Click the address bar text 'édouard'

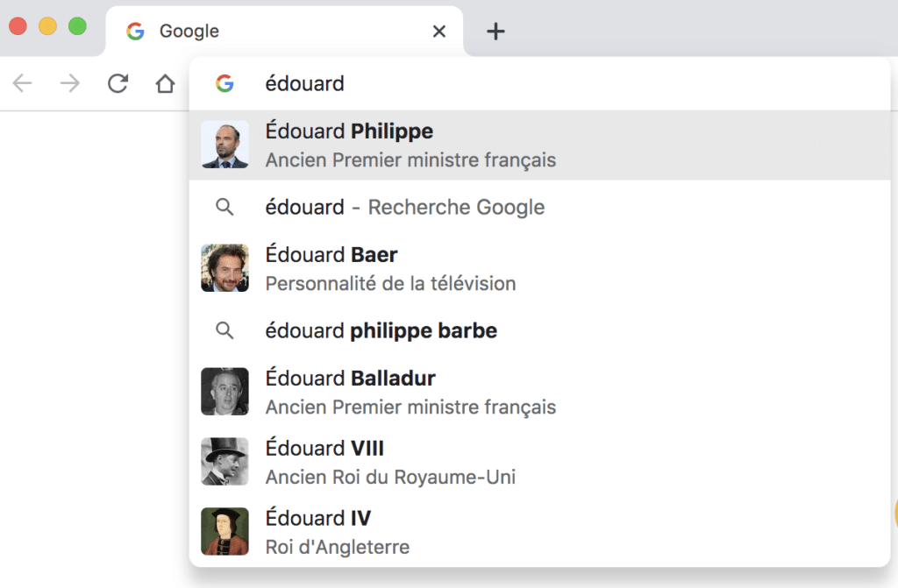pyautogui.click(x=304, y=83)
